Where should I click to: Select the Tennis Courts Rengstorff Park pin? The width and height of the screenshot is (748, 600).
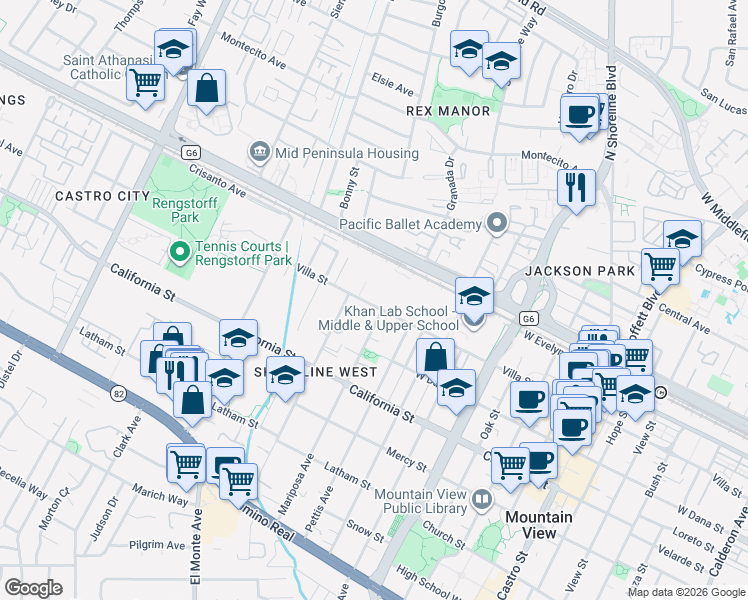tap(179, 252)
